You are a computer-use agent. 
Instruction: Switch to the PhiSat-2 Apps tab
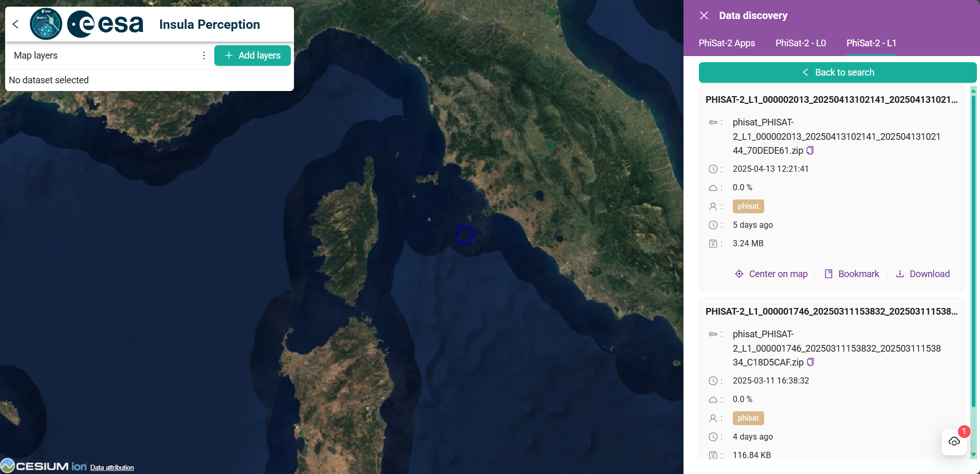click(727, 43)
